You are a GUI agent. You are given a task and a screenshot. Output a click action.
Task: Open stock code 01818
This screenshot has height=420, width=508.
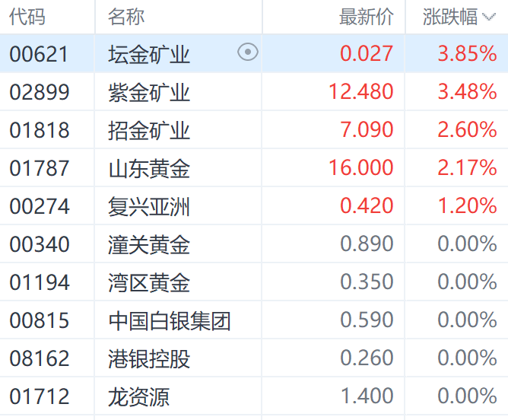(x=40, y=130)
